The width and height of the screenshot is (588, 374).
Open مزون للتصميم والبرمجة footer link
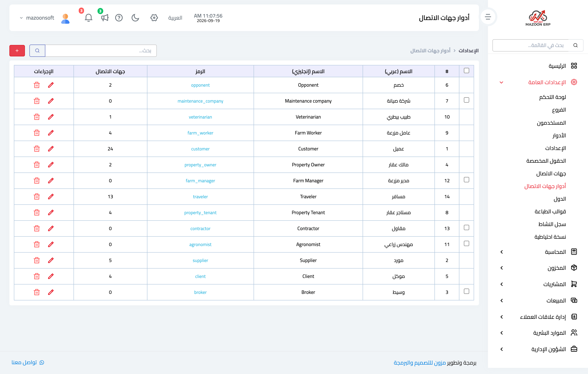tap(420, 363)
